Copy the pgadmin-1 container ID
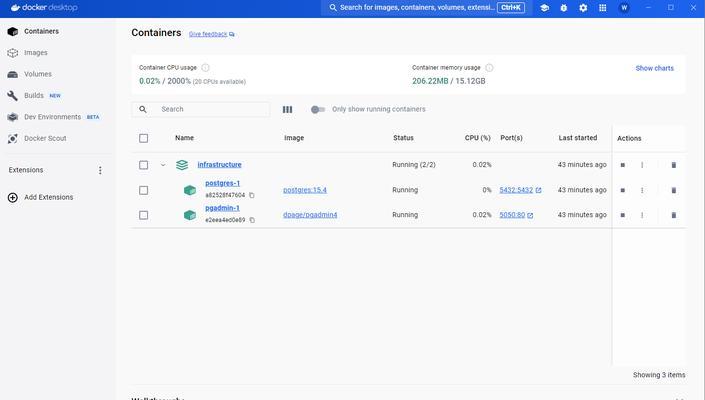The width and height of the screenshot is (705, 400). 252,220
